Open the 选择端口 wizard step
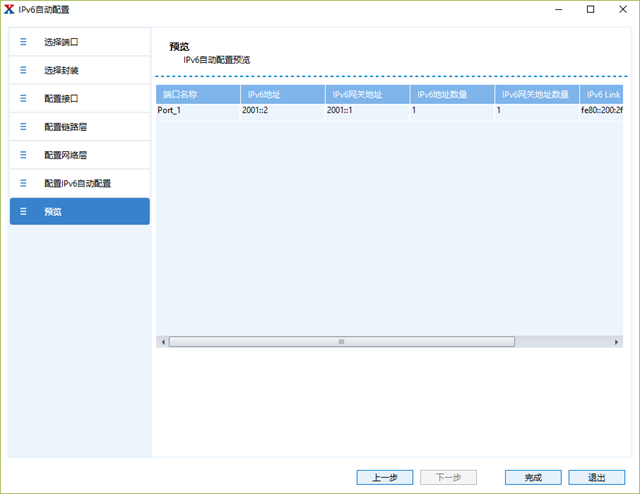The image size is (640, 494). coord(80,42)
